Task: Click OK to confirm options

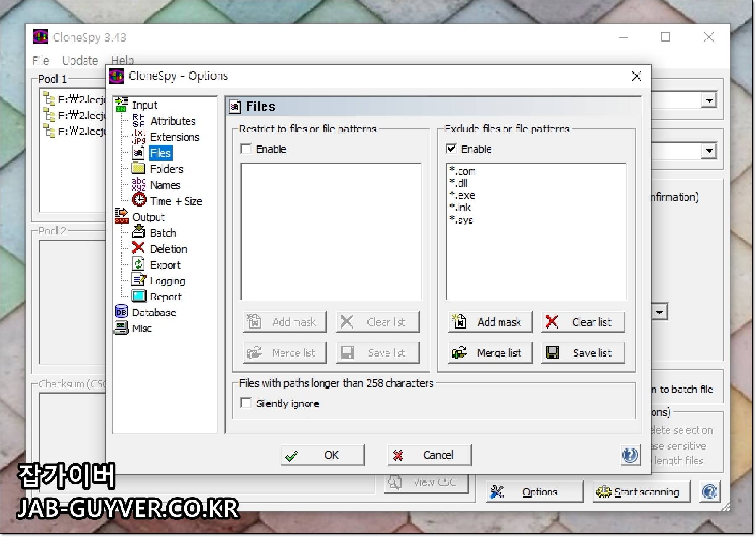Action: (323, 455)
